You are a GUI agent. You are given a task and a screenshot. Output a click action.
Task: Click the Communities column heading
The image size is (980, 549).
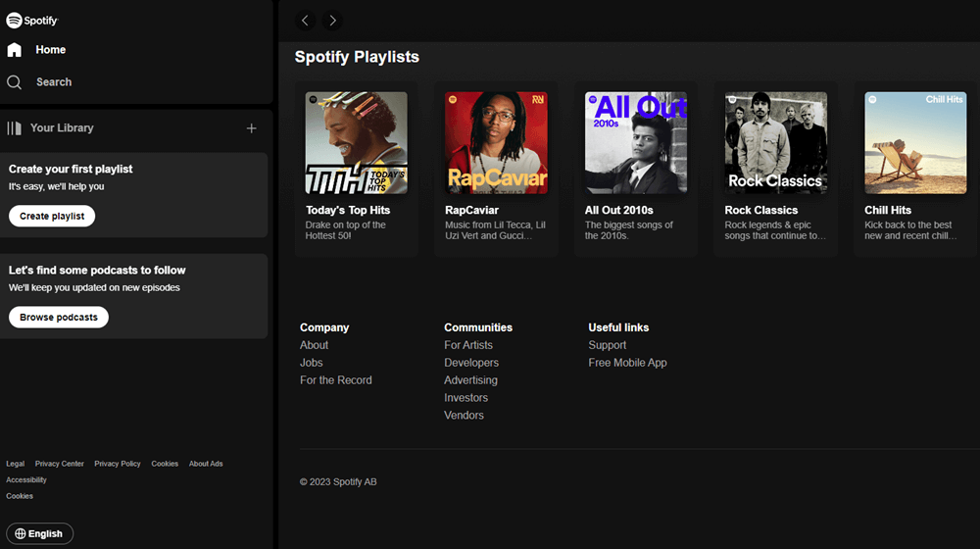478,327
